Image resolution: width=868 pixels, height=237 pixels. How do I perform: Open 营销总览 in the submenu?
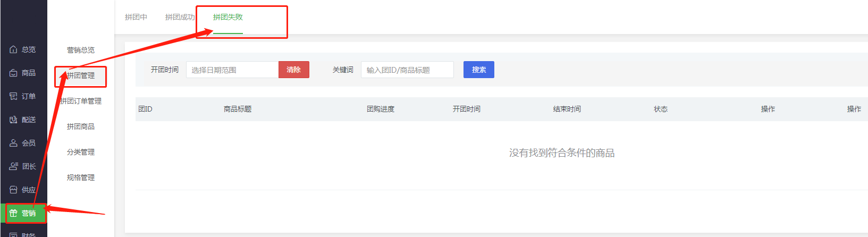pyautogui.click(x=81, y=50)
